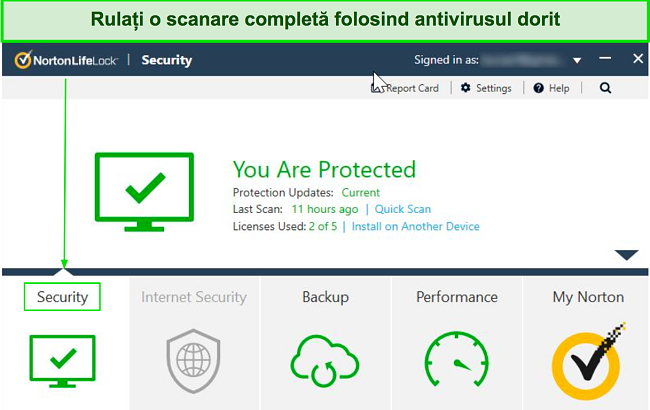The width and height of the screenshot is (650, 410).
Task: Run a Quick Scan via link
Action: 403,209
